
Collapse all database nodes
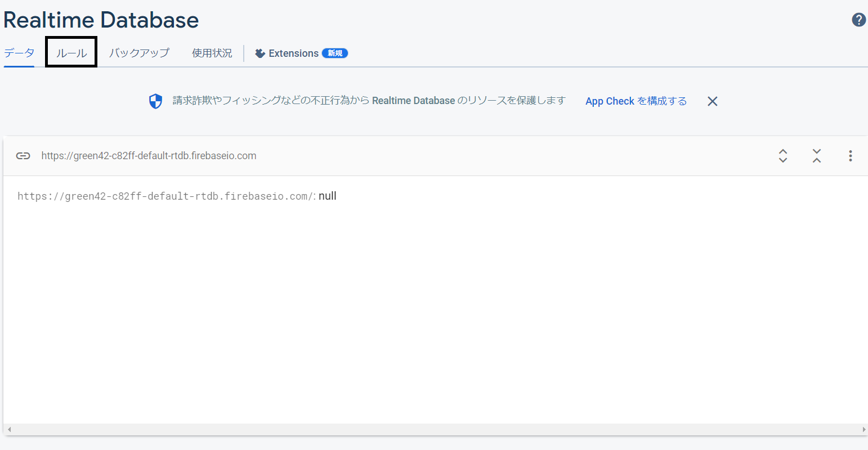817,156
